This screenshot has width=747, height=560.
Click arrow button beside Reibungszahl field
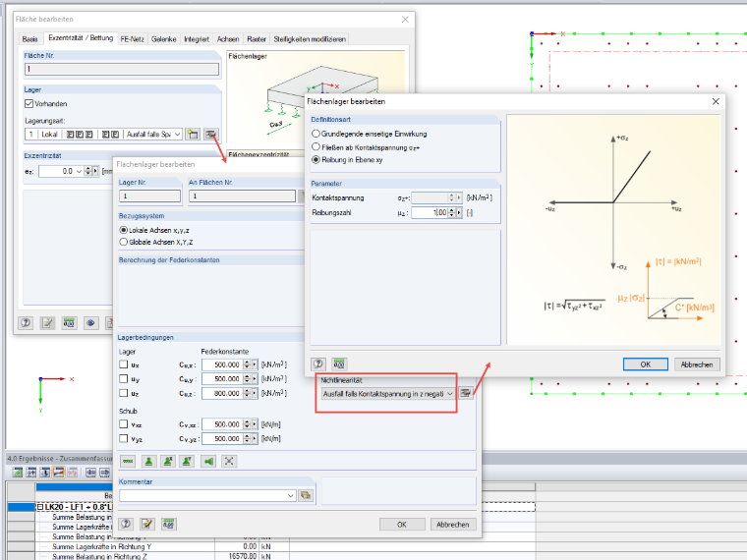click(x=459, y=213)
